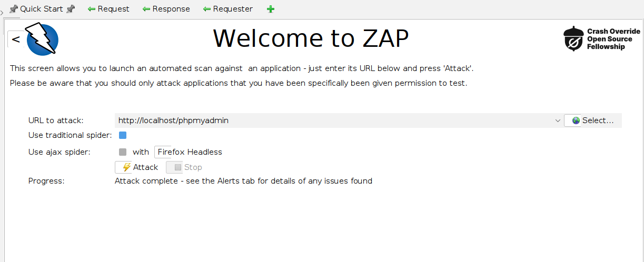Go back with the '<' button
This screenshot has height=262, width=644.
coord(16,39)
